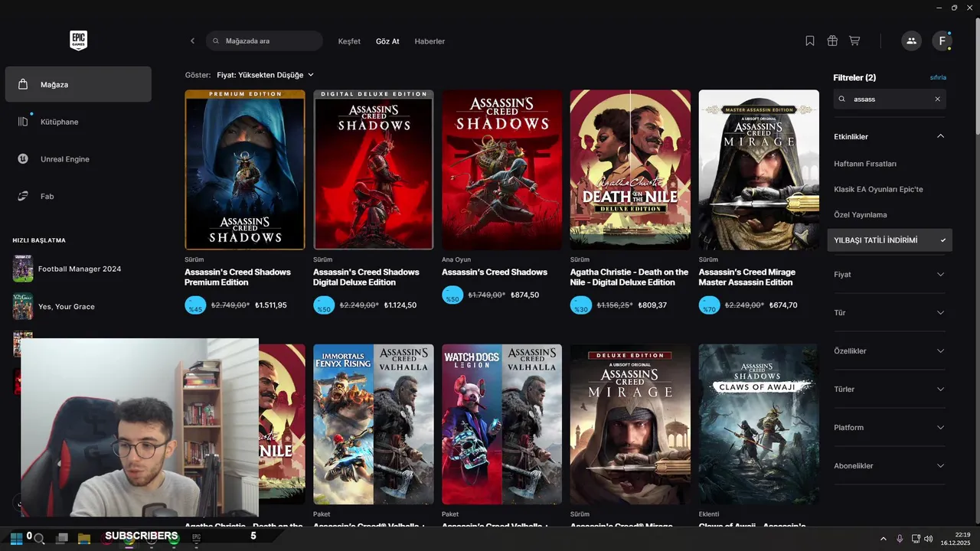Expand the Abonelikler filter section
This screenshot has height=551, width=980.
click(x=890, y=465)
